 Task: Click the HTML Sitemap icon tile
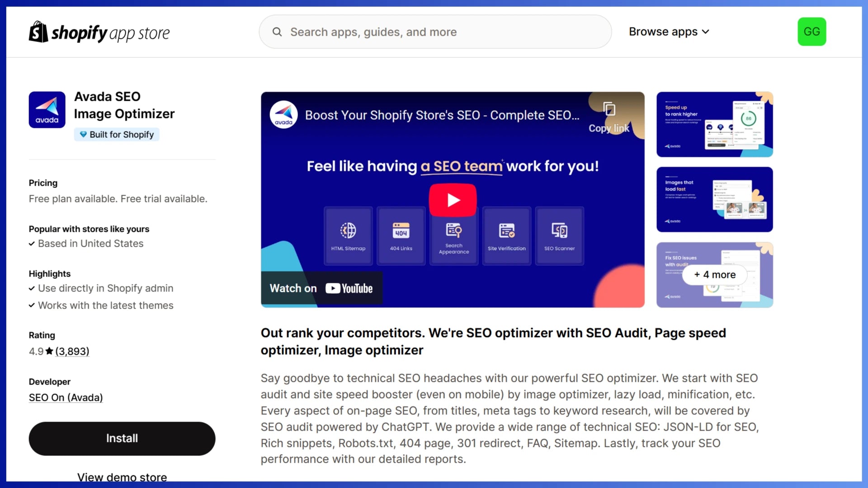click(x=348, y=236)
